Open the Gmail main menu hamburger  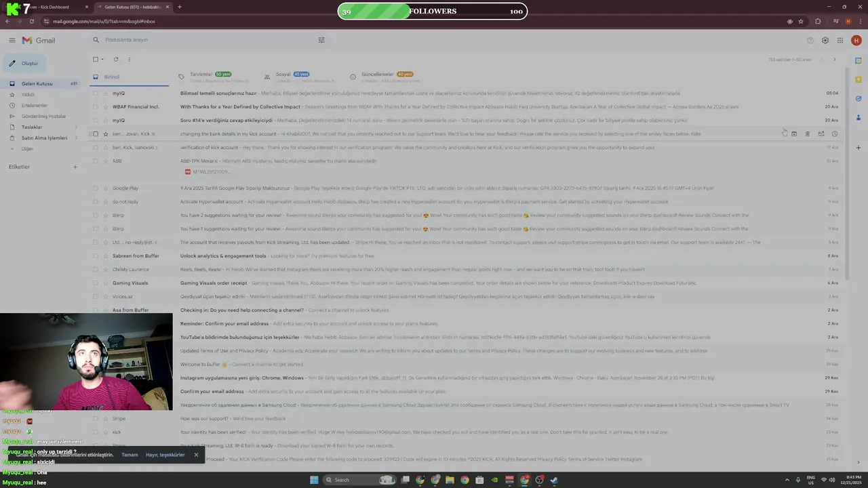click(12, 41)
